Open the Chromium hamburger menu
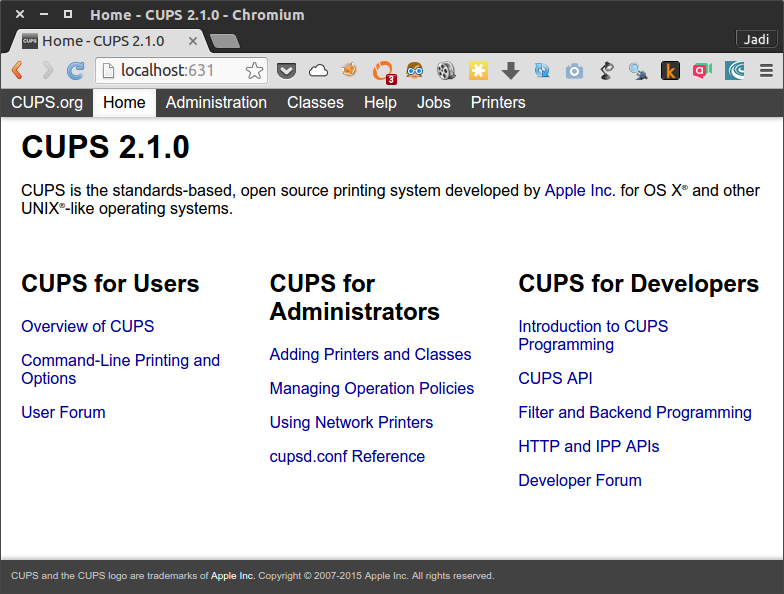 (766, 71)
